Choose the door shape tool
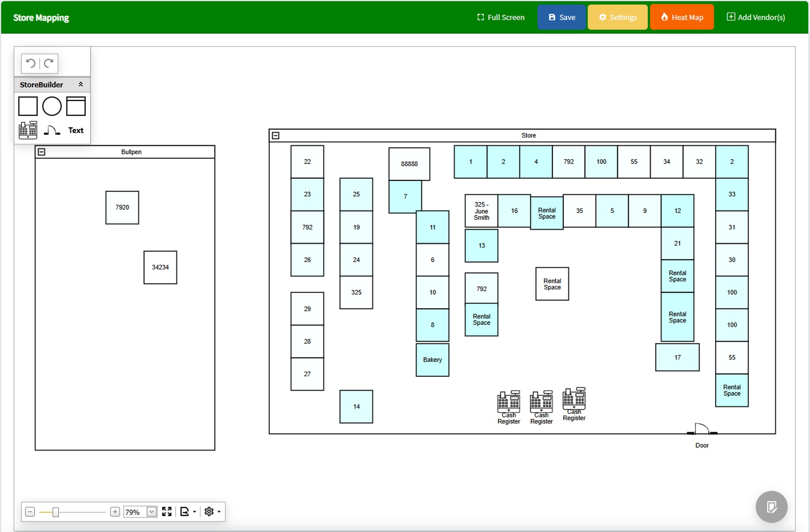Viewport: 810px width, 532px height. [x=52, y=130]
